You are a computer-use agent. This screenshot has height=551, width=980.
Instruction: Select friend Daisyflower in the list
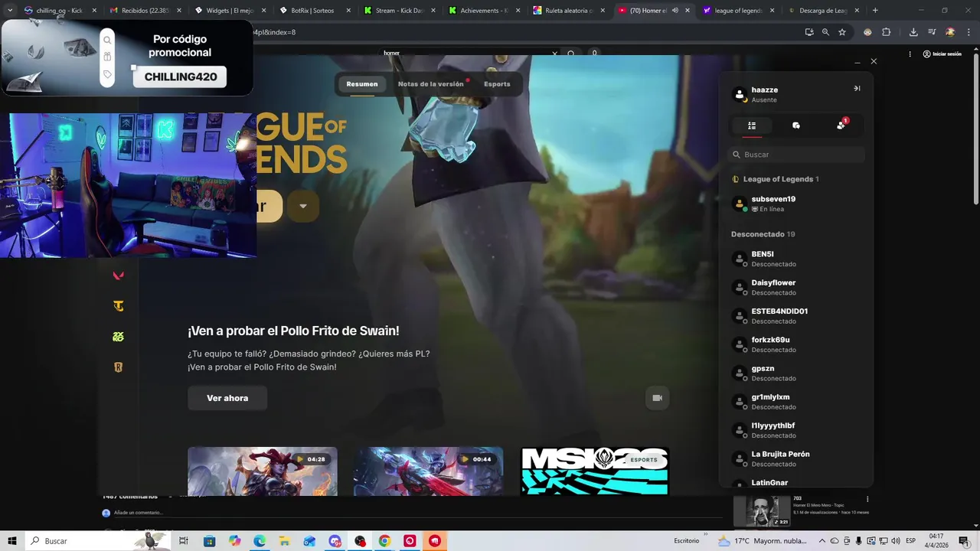[x=796, y=287]
